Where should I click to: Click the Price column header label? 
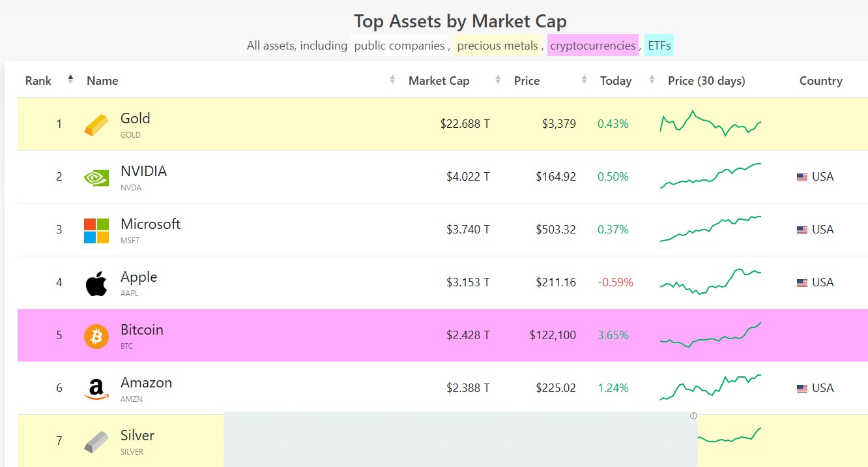click(527, 81)
